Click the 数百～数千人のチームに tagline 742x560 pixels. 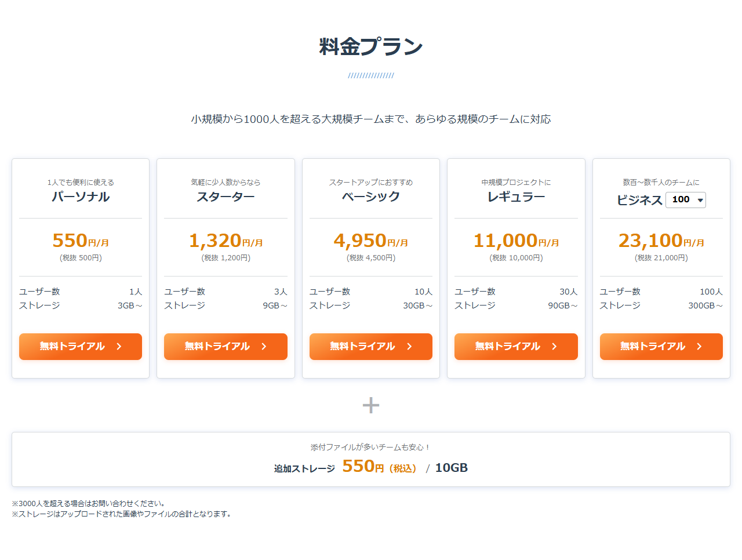[661, 182]
